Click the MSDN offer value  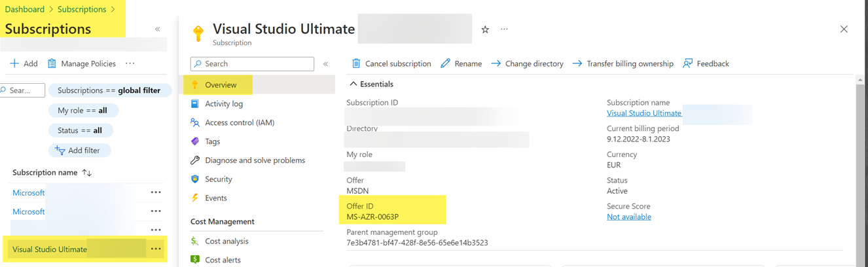pos(357,191)
